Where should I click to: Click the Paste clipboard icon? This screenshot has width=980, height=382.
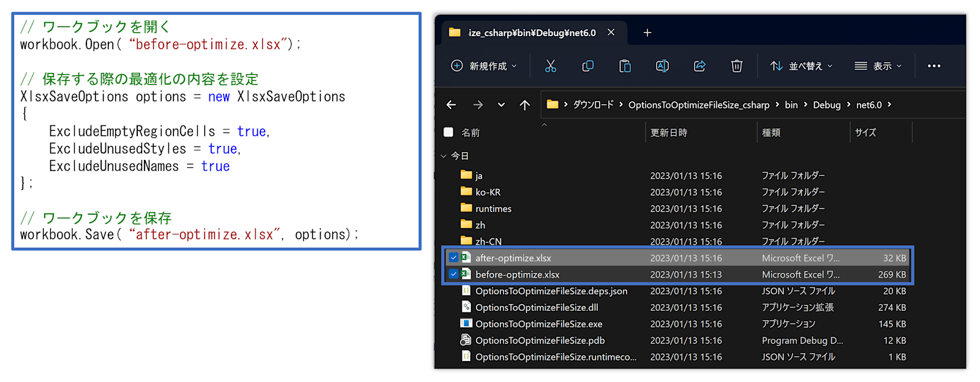coord(625,66)
